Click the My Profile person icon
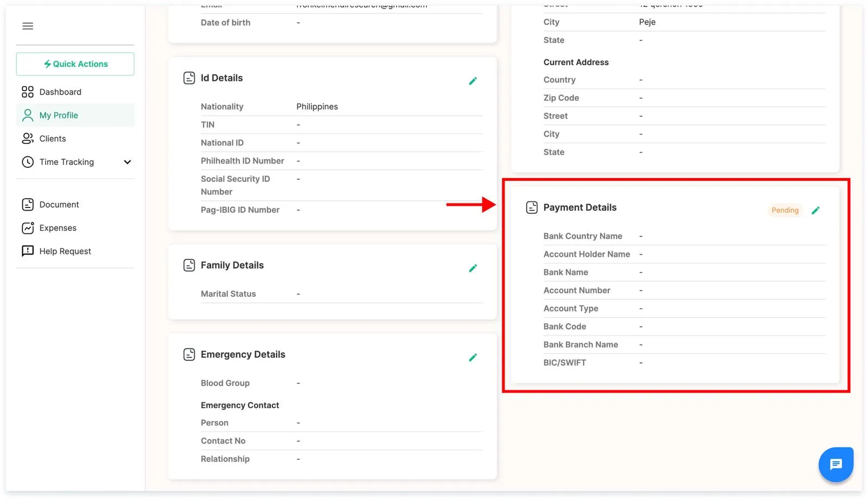This screenshot has width=868, height=500. 28,115
